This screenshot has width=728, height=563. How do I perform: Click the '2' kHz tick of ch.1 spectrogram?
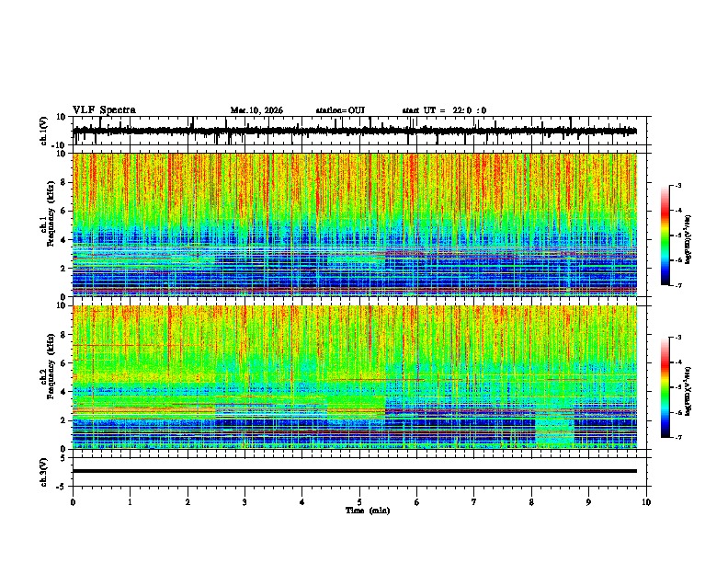point(64,269)
